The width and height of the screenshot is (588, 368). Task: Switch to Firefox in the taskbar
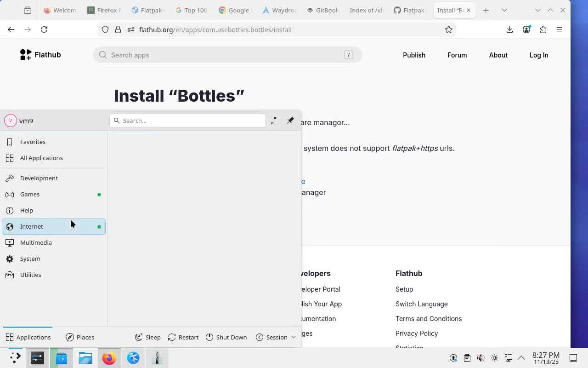point(109,358)
